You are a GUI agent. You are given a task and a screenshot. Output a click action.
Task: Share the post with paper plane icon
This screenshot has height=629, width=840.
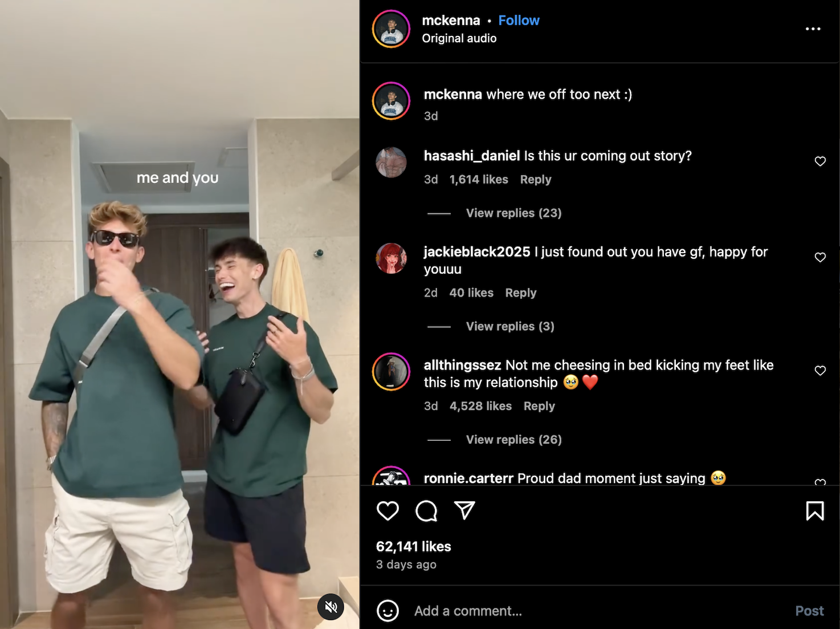click(464, 510)
